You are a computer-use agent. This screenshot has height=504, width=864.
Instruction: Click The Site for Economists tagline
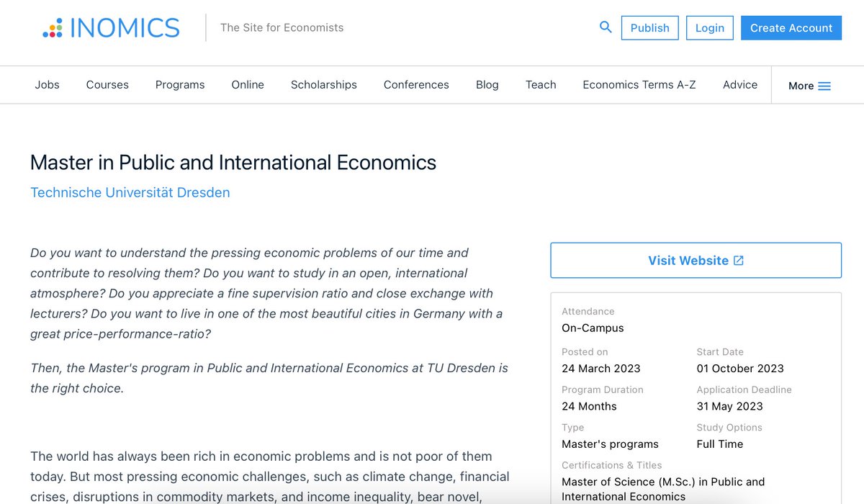(282, 28)
